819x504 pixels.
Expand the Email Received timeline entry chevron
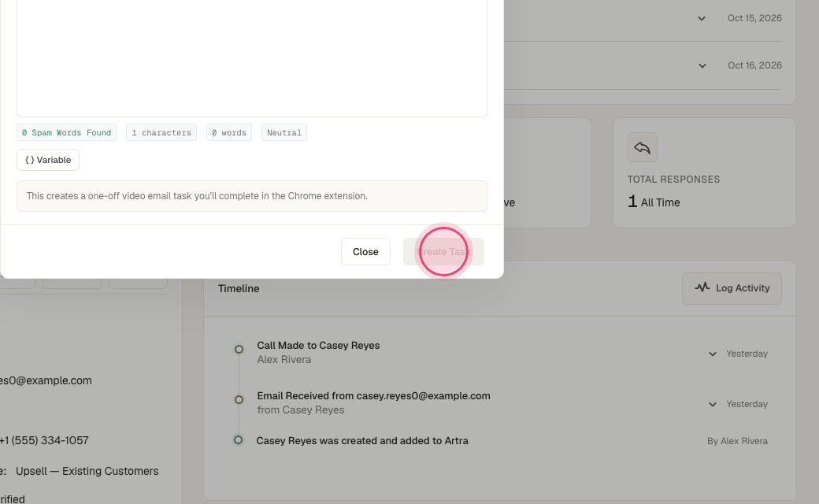713,404
